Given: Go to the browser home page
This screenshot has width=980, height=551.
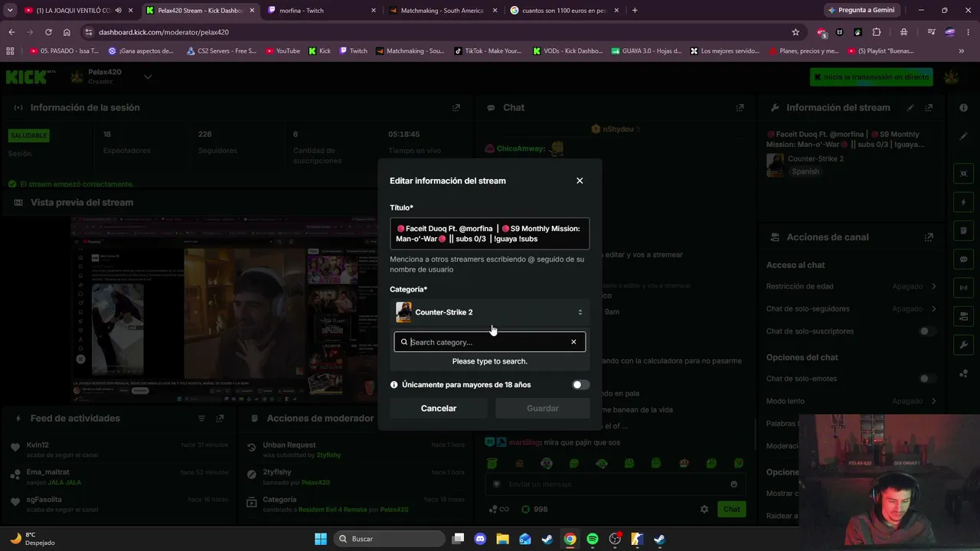Looking at the screenshot, I should (67, 32).
